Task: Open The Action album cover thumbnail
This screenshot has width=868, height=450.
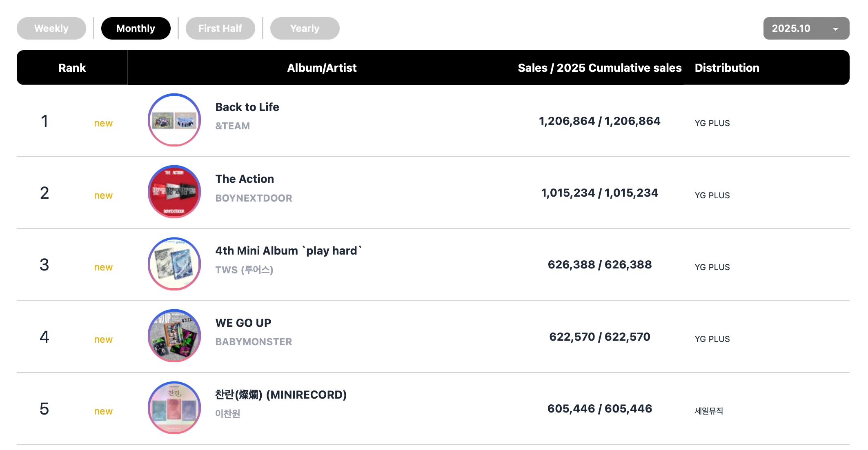Action: (174, 192)
